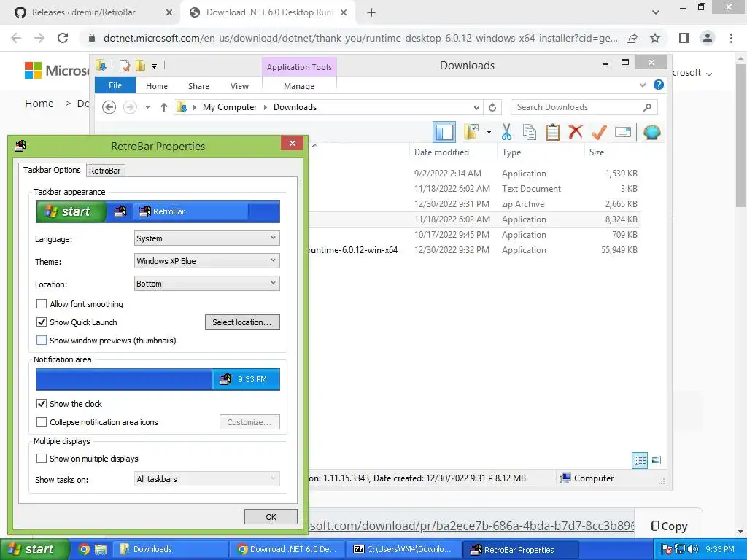
Task: Click the red flag Action Center tray icon
Action: [x=666, y=549]
